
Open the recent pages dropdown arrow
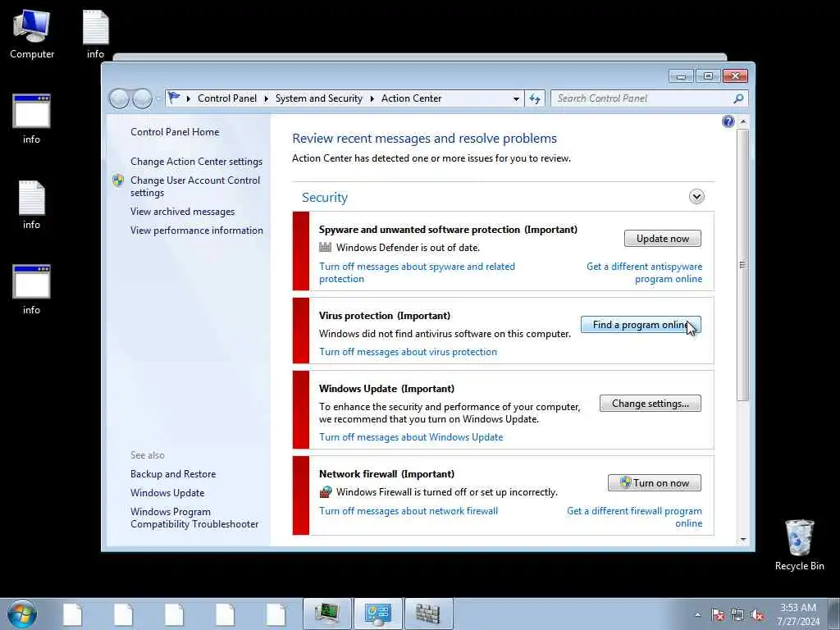pyautogui.click(x=158, y=98)
